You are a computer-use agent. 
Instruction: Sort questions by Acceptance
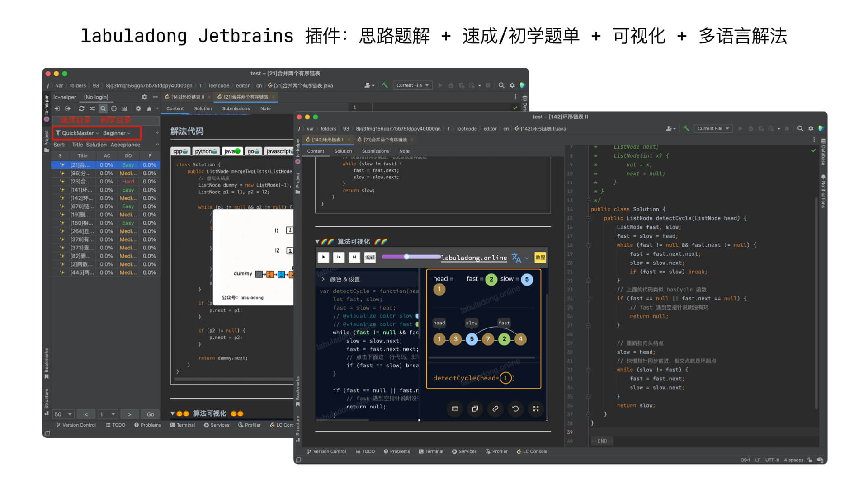125,145
